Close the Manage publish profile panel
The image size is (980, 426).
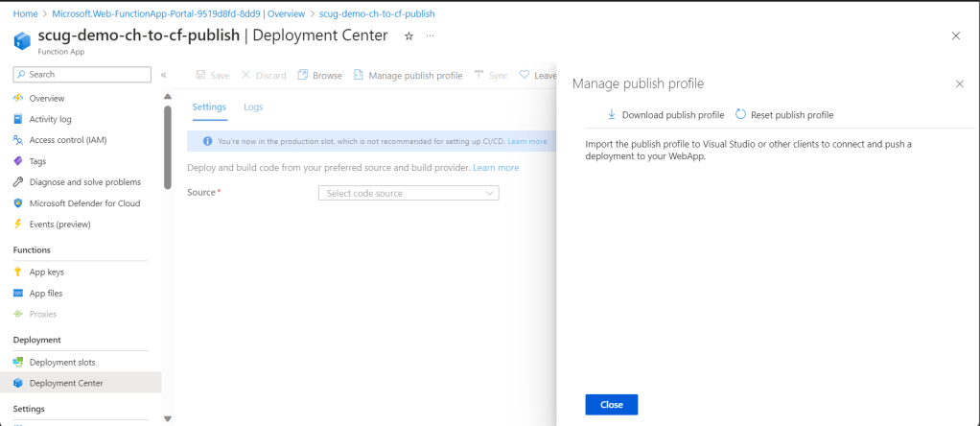[959, 84]
